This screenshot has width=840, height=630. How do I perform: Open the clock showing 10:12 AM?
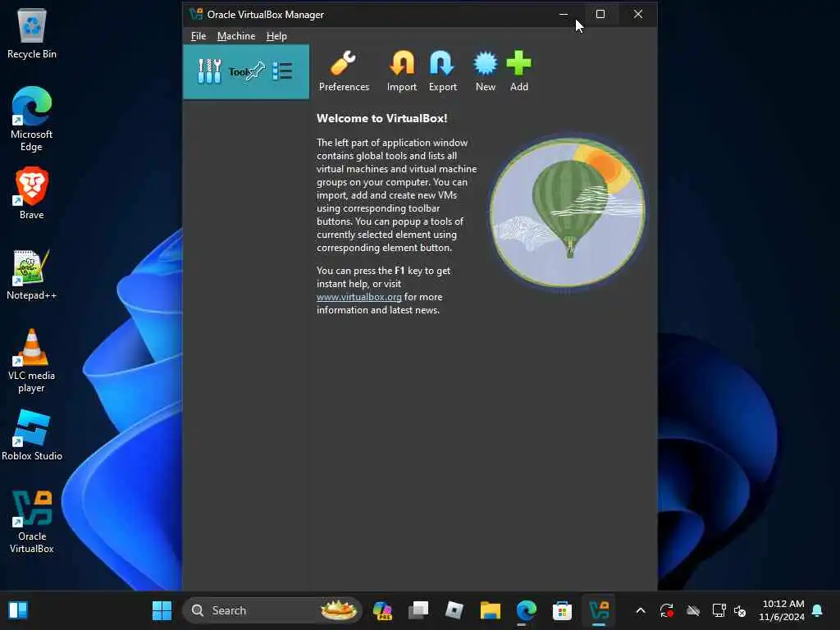pos(782,610)
